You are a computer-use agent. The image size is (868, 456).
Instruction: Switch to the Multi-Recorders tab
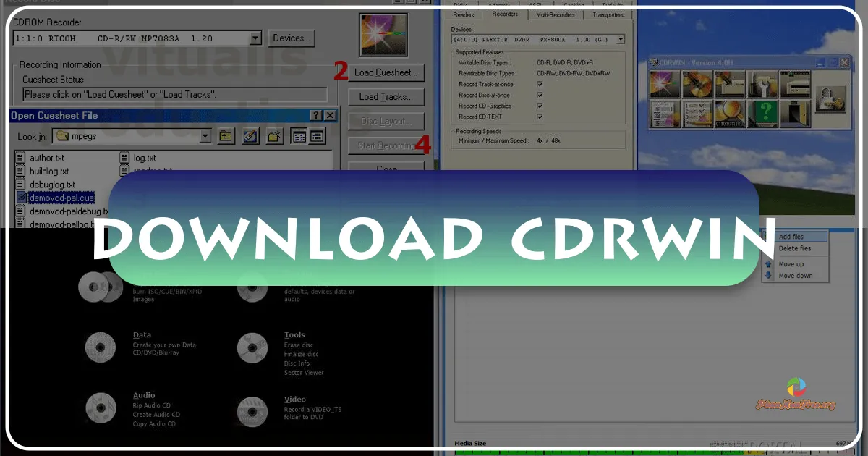point(556,14)
